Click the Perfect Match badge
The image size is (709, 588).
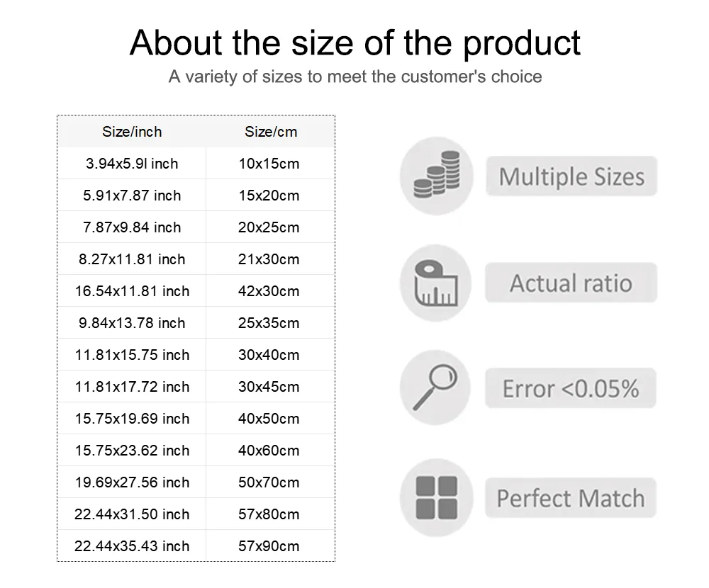tap(571, 498)
